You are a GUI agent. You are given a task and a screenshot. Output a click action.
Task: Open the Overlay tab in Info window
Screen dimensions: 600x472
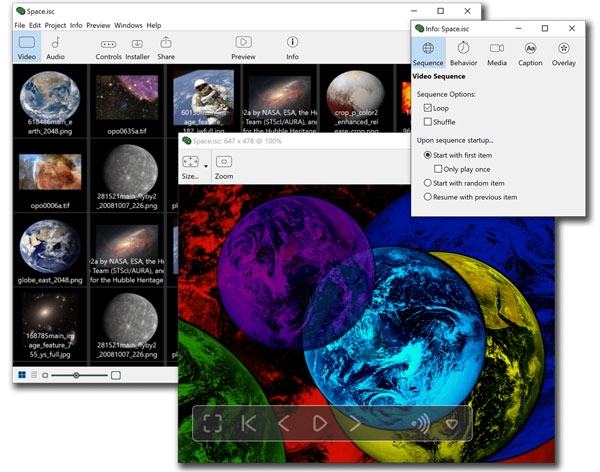[564, 54]
